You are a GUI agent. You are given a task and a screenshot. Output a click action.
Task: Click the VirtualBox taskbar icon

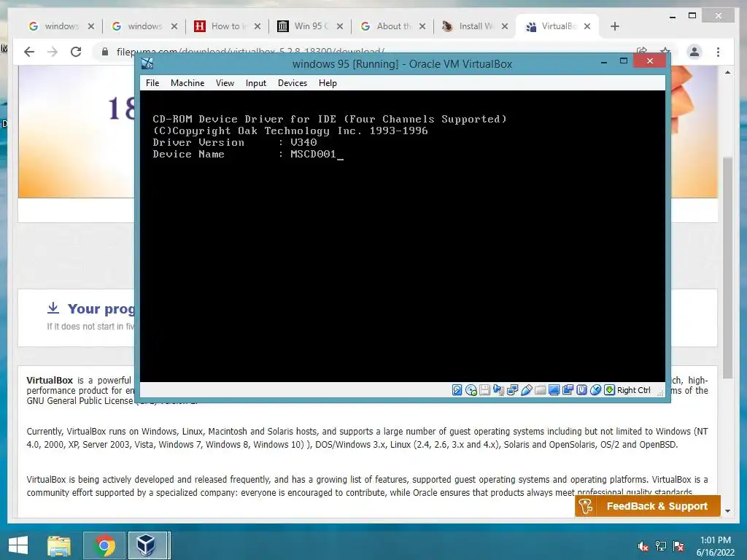point(147,545)
